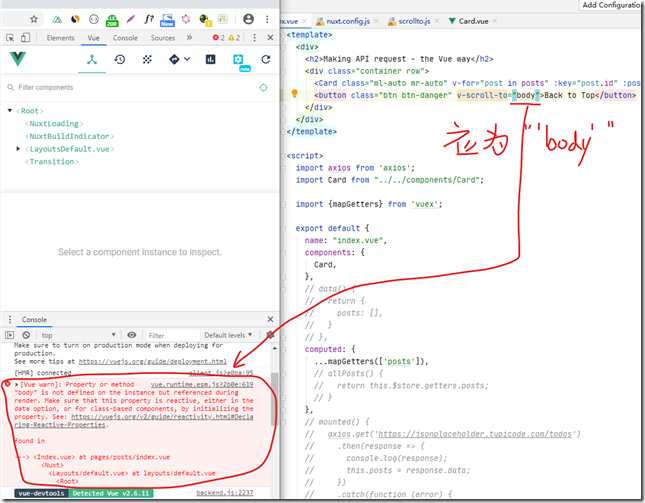Click the select component in page target icon
This screenshot has height=503, width=645.
[264, 88]
